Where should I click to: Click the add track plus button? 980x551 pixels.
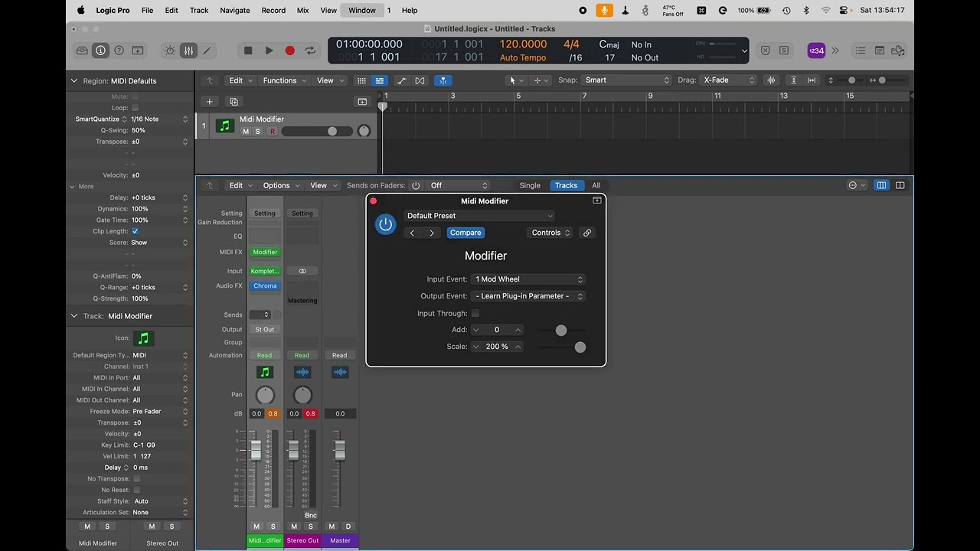tap(209, 102)
